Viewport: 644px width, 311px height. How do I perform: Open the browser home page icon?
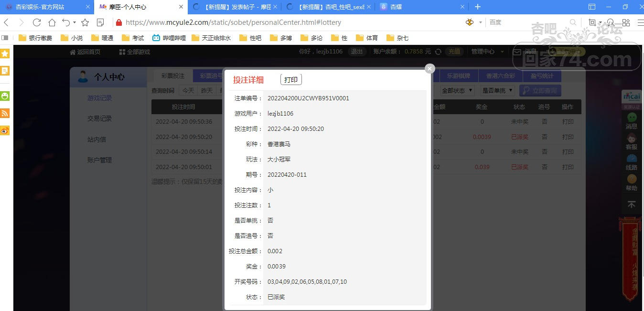point(52,22)
